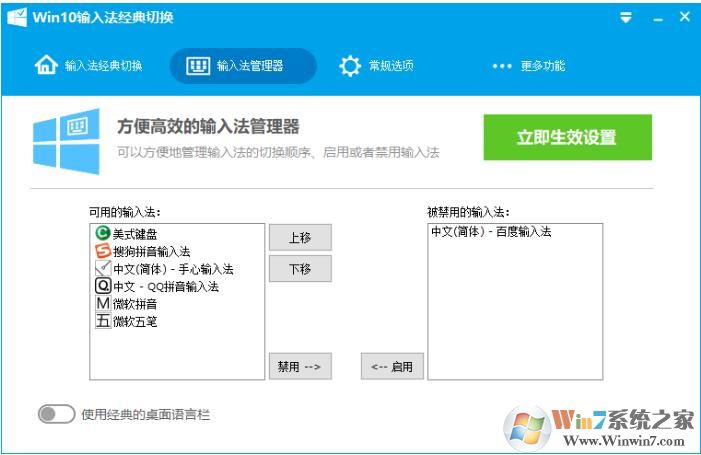Open the title bar dropdown menu arrow
The height and width of the screenshot is (455, 701).
pyautogui.click(x=626, y=17)
